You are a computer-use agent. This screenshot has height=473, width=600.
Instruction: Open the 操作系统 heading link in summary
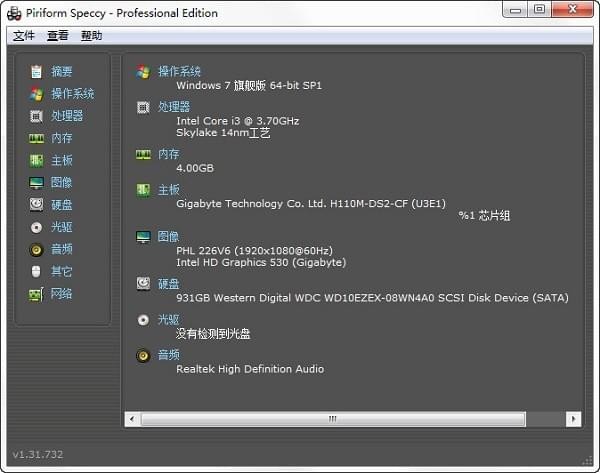point(179,71)
